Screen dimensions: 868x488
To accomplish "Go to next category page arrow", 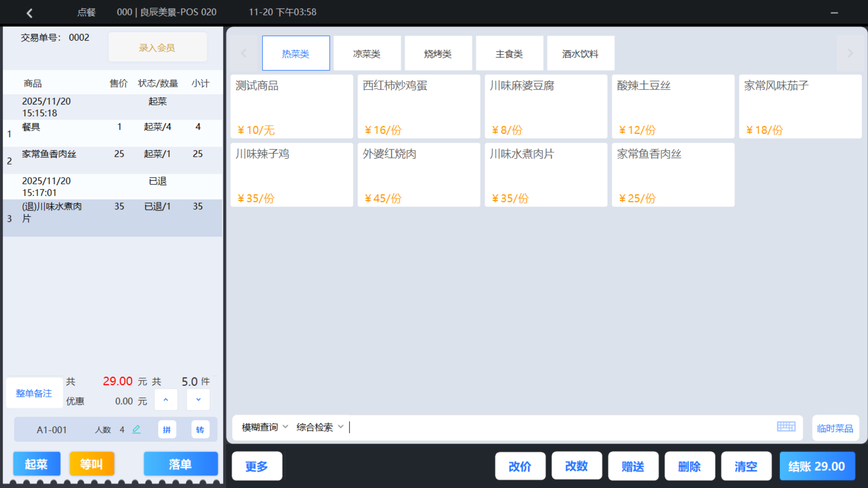I will [x=850, y=53].
